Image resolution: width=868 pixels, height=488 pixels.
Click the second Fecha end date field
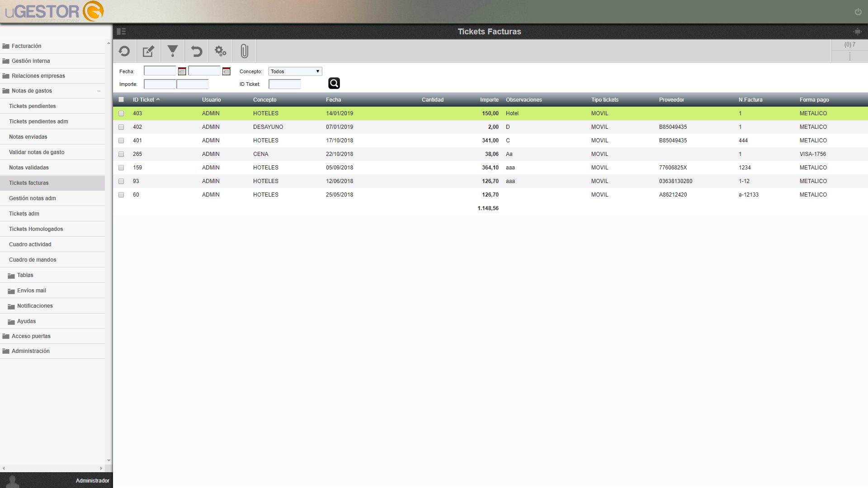pos(204,71)
